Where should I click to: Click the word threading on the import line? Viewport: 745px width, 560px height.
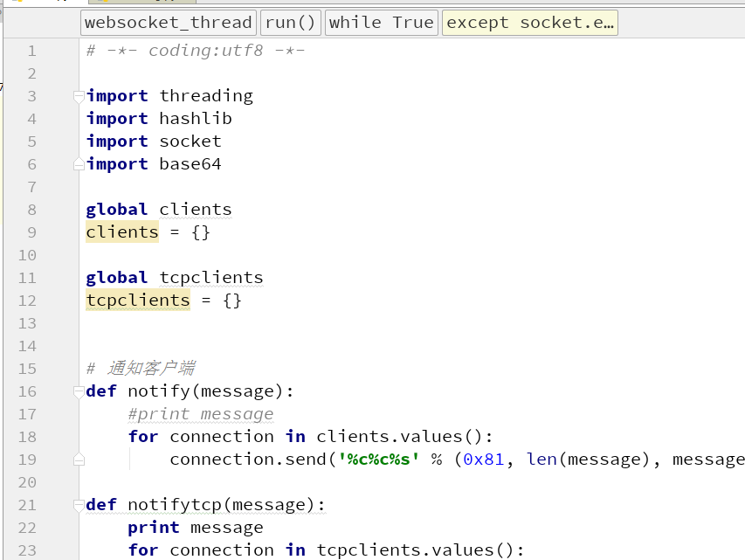206,96
